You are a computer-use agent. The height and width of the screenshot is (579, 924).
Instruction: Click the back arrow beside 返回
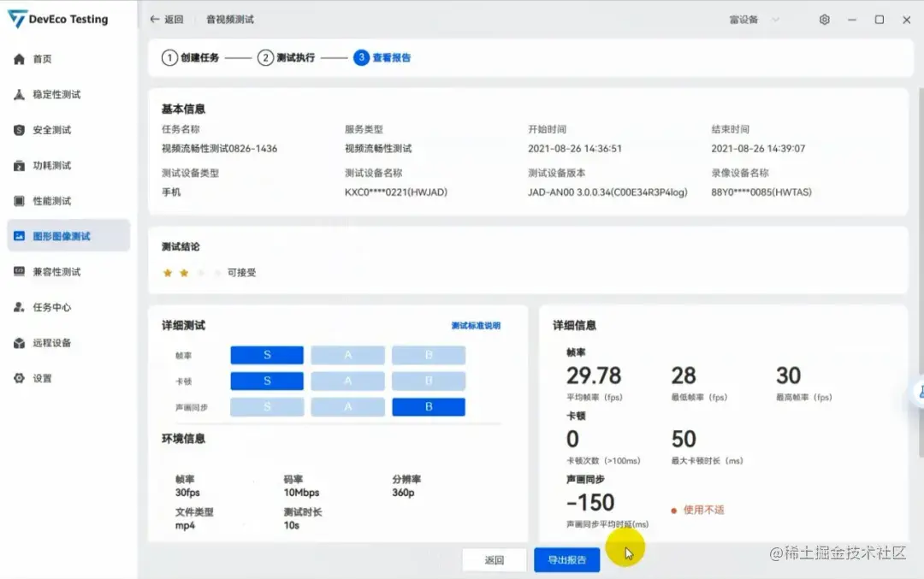[154, 20]
